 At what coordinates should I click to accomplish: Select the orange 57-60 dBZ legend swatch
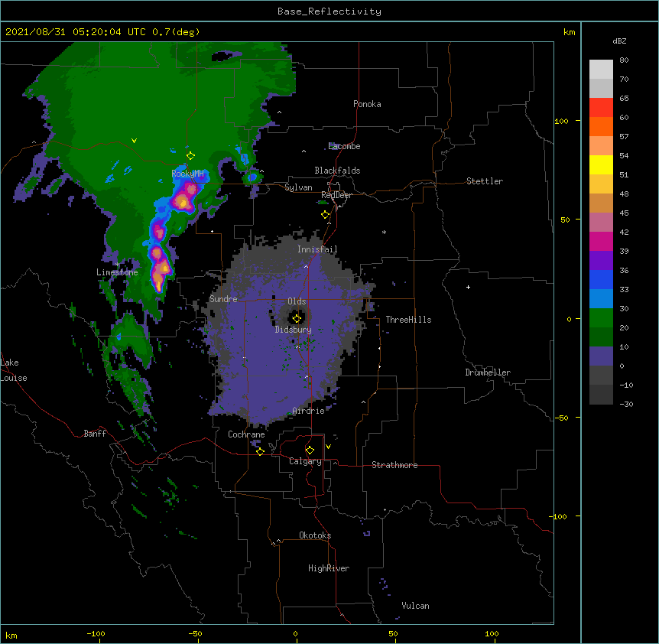point(601,126)
